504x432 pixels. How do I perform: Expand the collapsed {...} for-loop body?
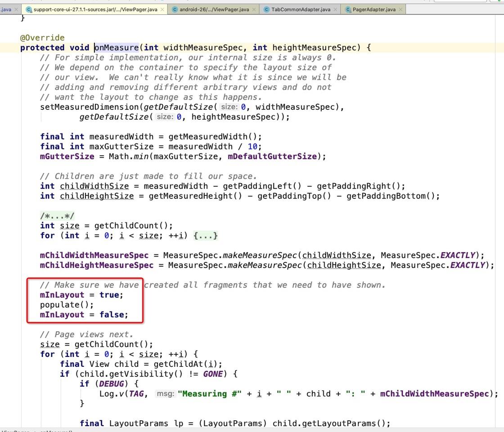[x=206, y=236]
